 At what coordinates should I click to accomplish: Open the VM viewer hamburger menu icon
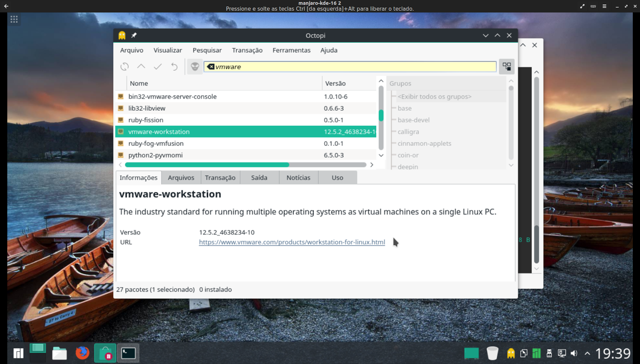pos(604,6)
